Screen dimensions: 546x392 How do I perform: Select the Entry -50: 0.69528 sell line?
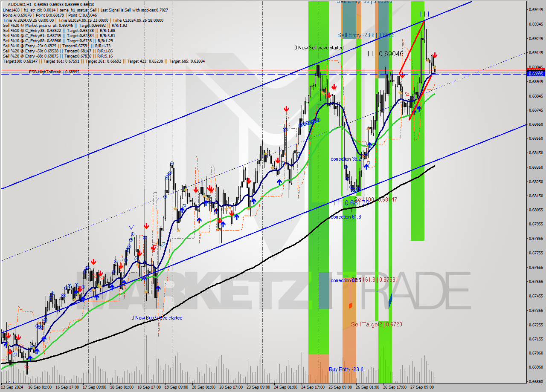58,51
